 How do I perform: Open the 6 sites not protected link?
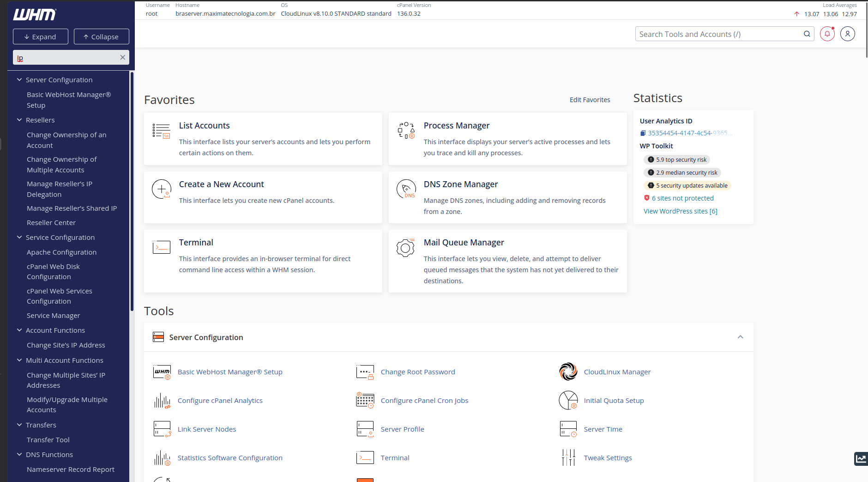pos(682,198)
